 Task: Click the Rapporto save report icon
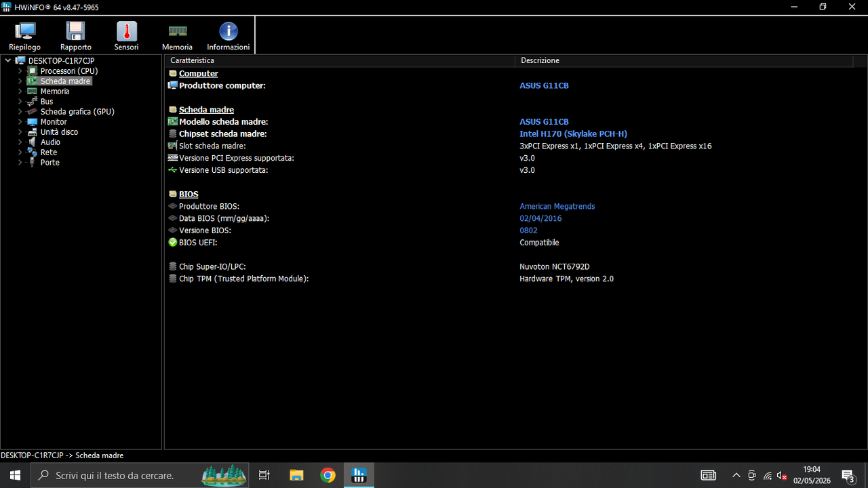pyautogui.click(x=75, y=36)
